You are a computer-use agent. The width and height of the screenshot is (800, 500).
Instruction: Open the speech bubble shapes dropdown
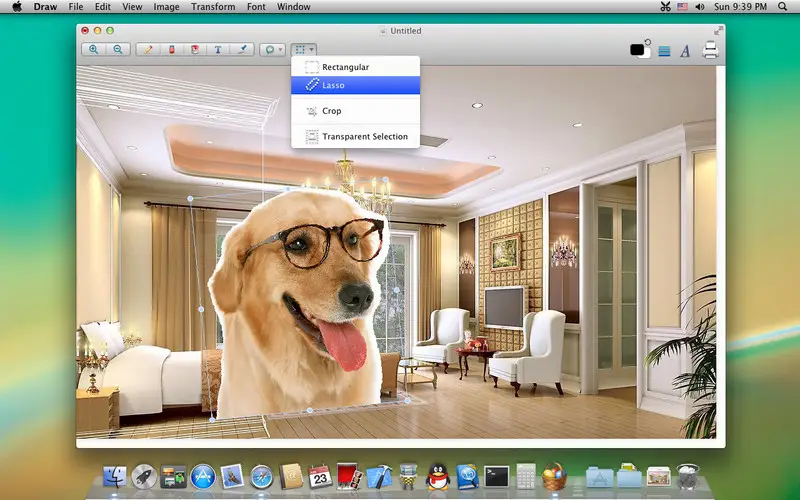point(272,49)
